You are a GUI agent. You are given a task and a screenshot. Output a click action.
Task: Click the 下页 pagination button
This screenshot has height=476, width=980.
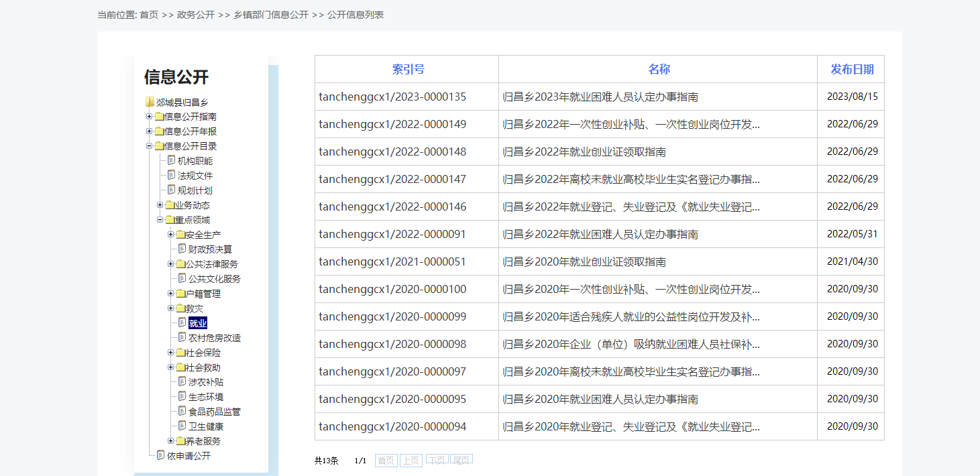(437, 459)
